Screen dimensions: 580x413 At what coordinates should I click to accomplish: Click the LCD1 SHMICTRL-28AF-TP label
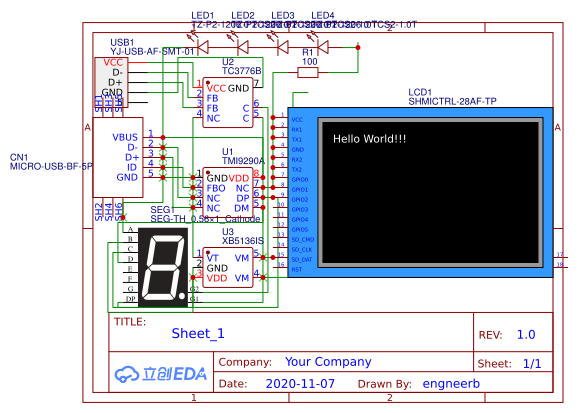[452, 101]
